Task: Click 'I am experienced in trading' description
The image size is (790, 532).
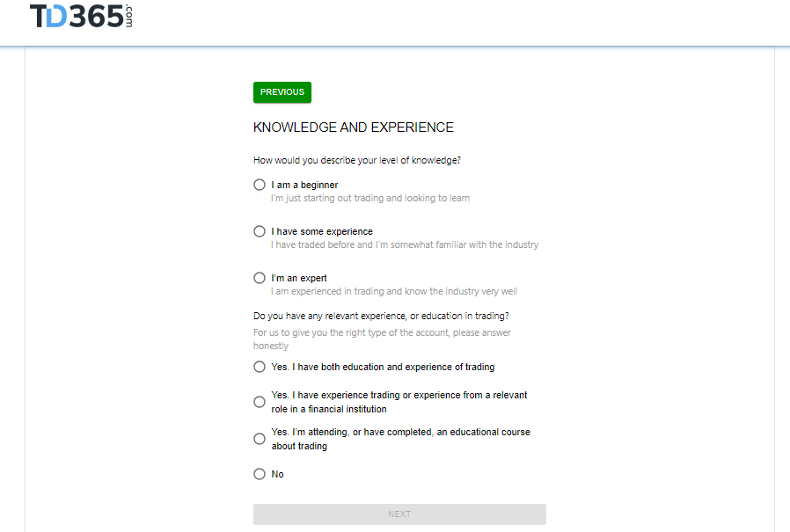Action: [394, 291]
